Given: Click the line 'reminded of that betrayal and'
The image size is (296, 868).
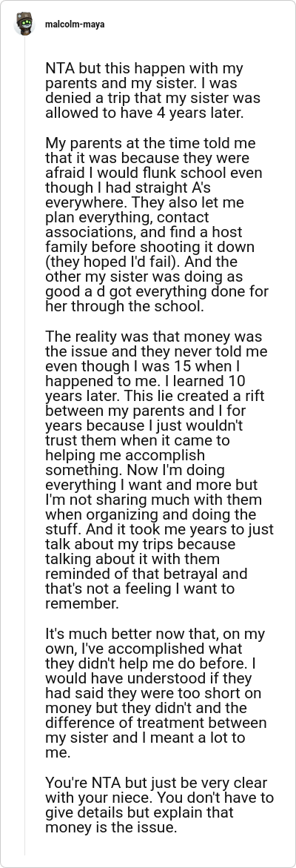Looking at the screenshot, I should [146, 574].
